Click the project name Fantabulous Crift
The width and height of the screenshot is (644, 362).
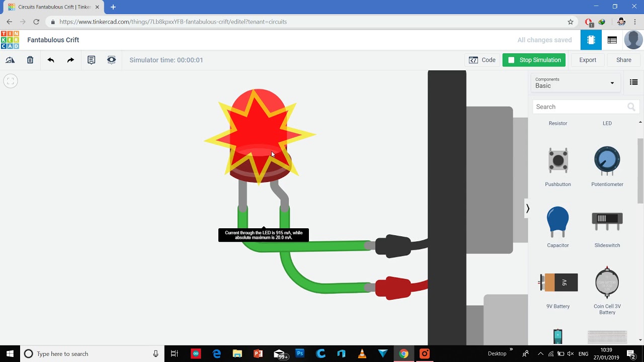click(x=53, y=40)
